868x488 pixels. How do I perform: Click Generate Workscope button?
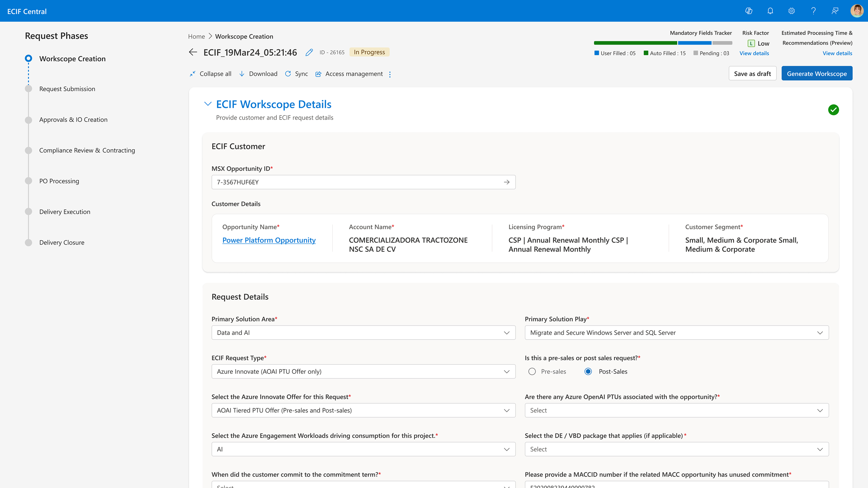[x=816, y=74]
